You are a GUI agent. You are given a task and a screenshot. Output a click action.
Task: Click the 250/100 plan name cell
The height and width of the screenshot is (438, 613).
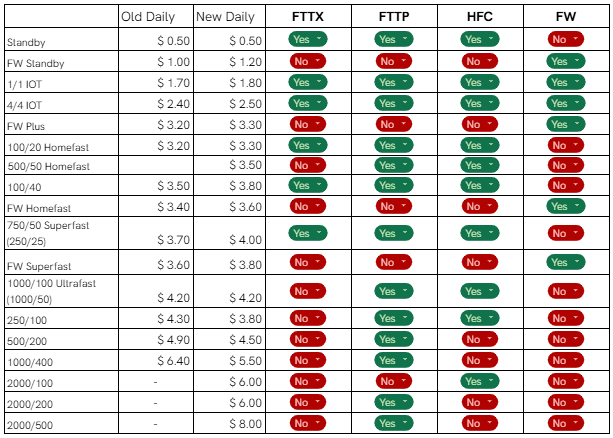(x=60, y=318)
